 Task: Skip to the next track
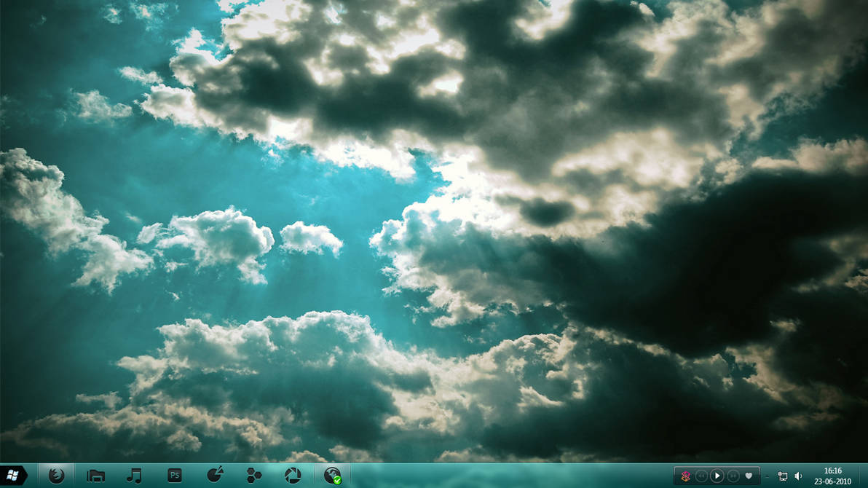tap(733, 476)
